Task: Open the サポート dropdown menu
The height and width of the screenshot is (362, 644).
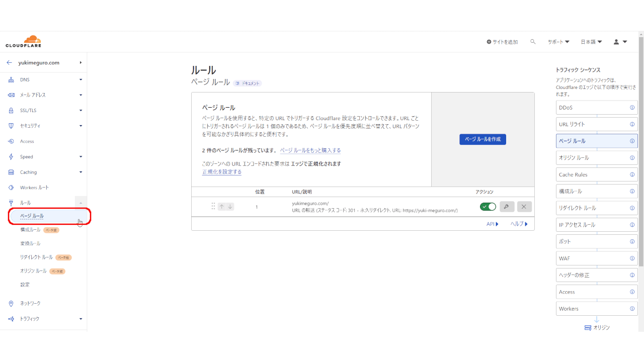Action: (x=558, y=42)
